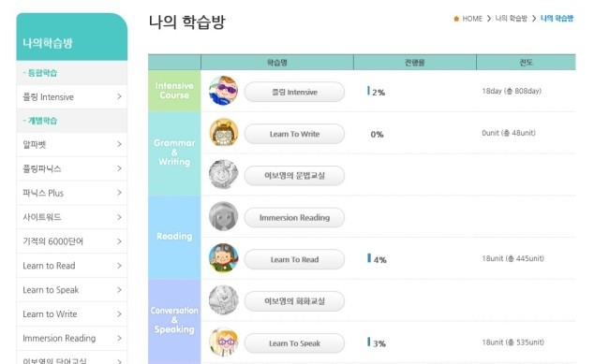
Task: Click the grayed avatar beside 이보영의 회화교실
Action: click(223, 300)
